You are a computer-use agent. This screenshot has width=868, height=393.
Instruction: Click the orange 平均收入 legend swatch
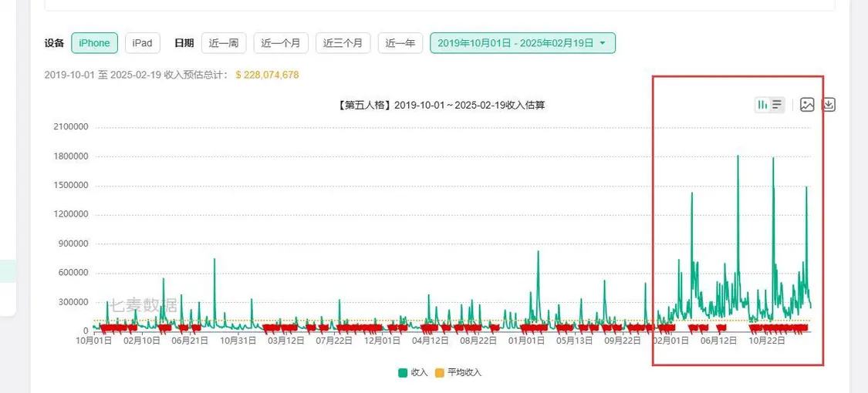pyautogui.click(x=440, y=373)
